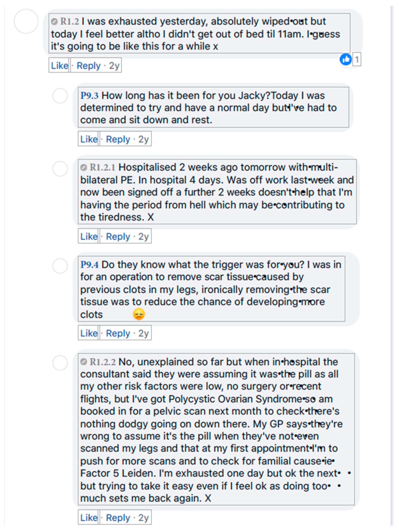
Task: Click the grey badge icon before R1.2.2
Action: 84,362
